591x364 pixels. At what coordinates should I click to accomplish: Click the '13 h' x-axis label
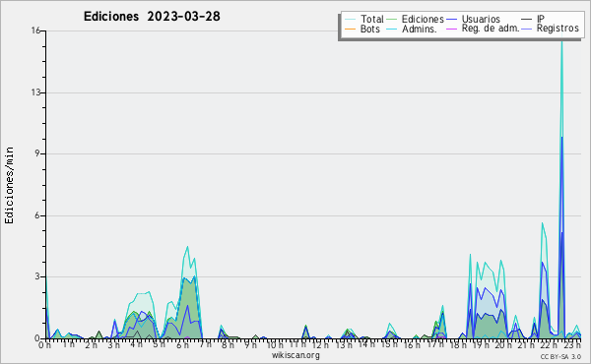pyautogui.click(x=343, y=345)
